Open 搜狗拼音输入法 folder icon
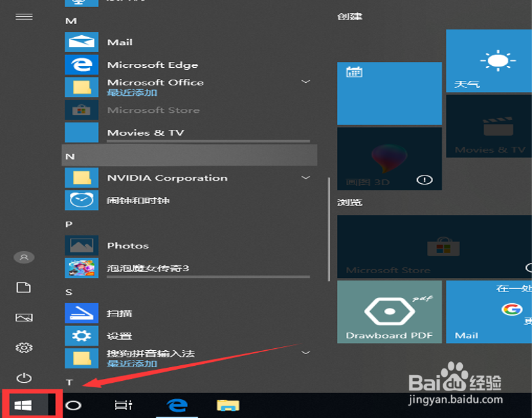Viewport: 532px width, 418px height. (82, 359)
